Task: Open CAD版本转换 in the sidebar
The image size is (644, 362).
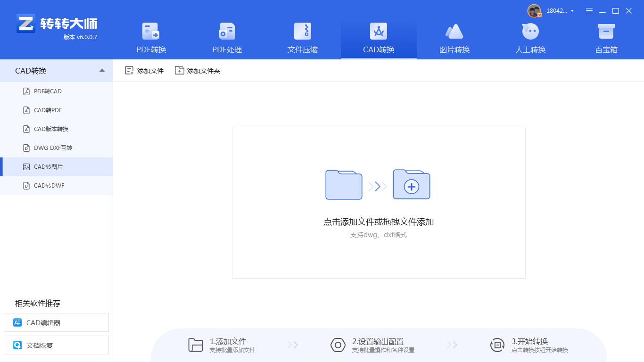Action: tap(57, 129)
